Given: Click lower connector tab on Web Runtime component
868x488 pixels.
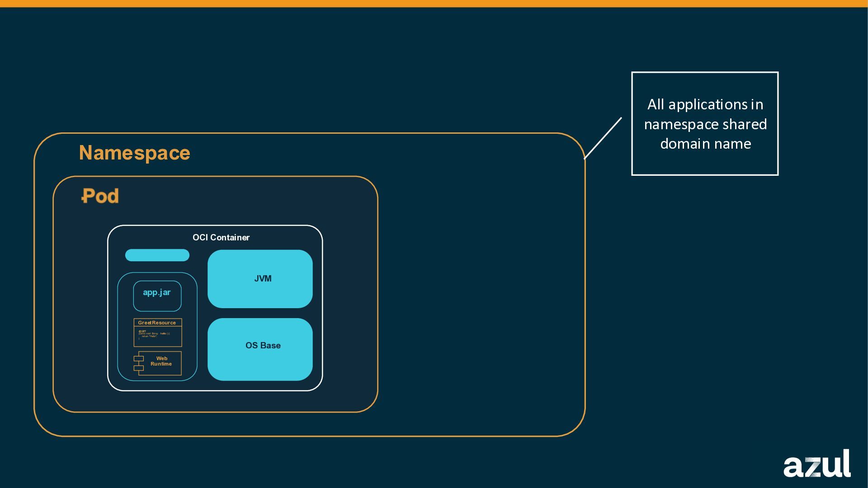Looking at the screenshot, I should (x=138, y=368).
